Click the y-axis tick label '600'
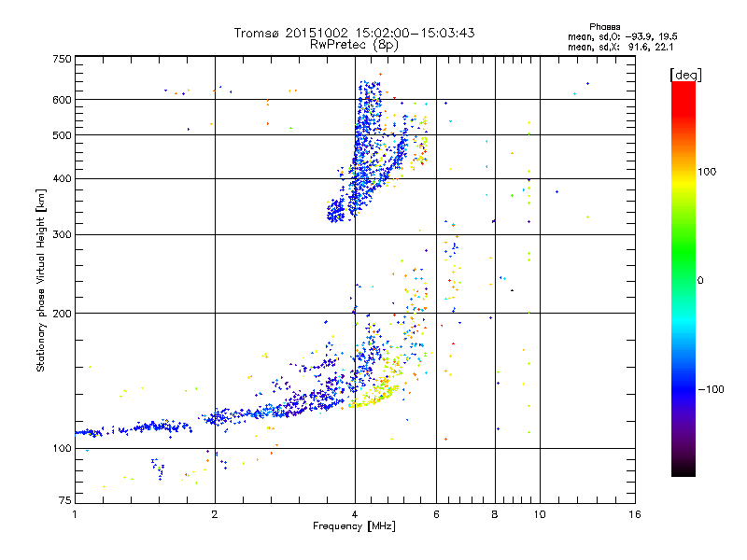Viewport: 747px width, 560px height. coord(62,100)
